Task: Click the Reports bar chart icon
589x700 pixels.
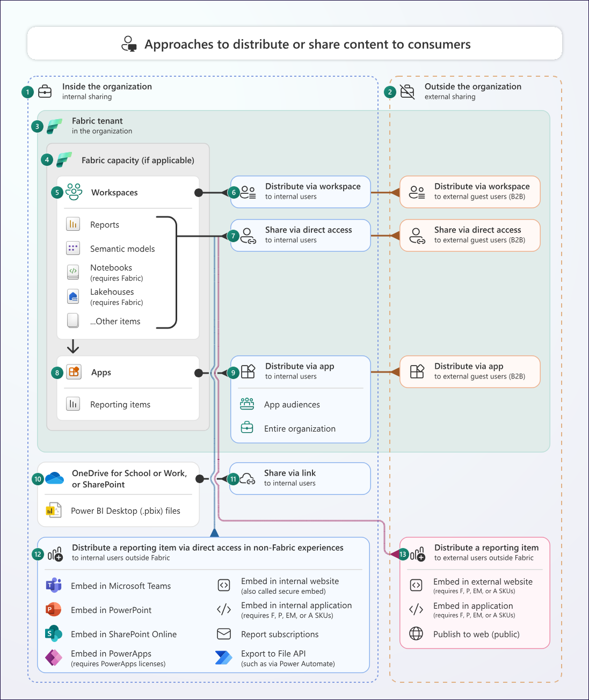Action: pos(73,224)
